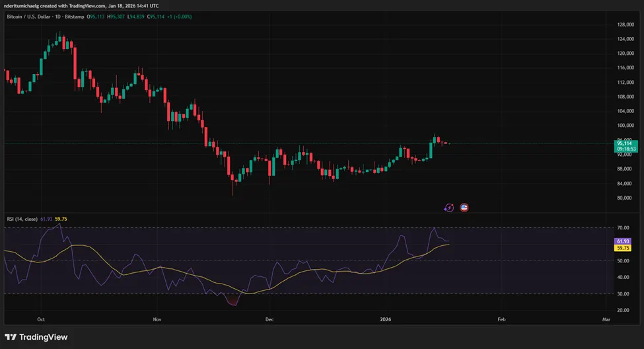
Task: Click the 116,000 price axis label
Action: [x=626, y=68]
